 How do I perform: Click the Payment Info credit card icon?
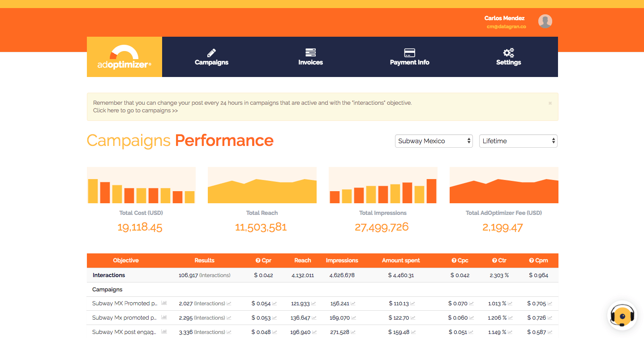(x=409, y=52)
